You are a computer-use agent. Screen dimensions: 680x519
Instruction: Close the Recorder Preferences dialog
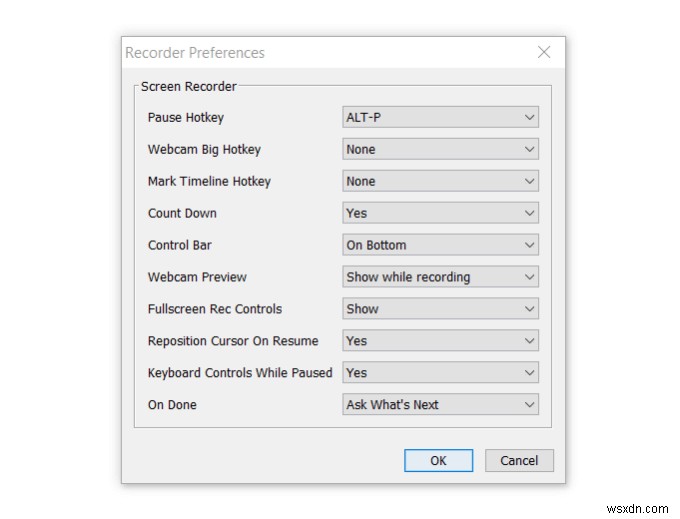pyautogui.click(x=544, y=52)
